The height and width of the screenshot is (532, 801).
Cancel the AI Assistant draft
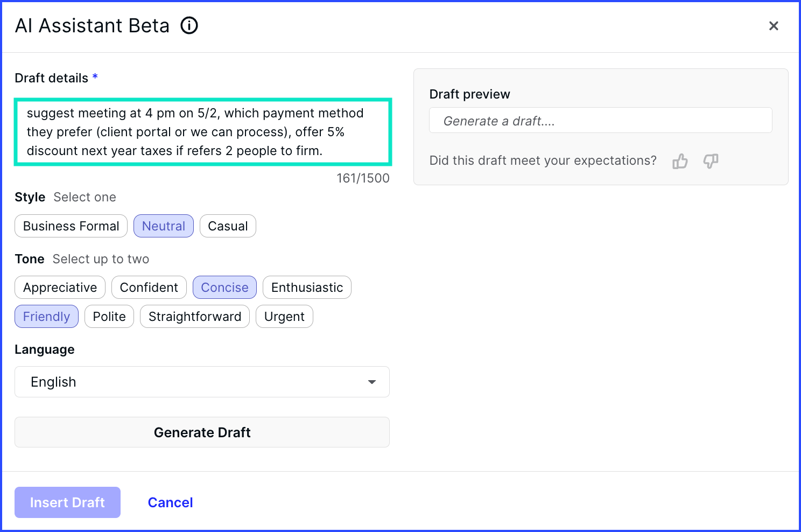[170, 502]
